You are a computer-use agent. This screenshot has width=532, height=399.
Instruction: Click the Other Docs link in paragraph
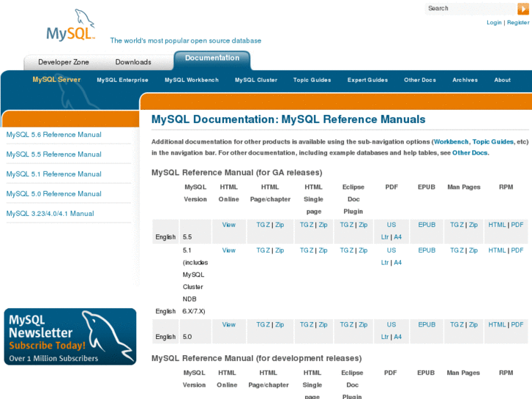pos(470,153)
